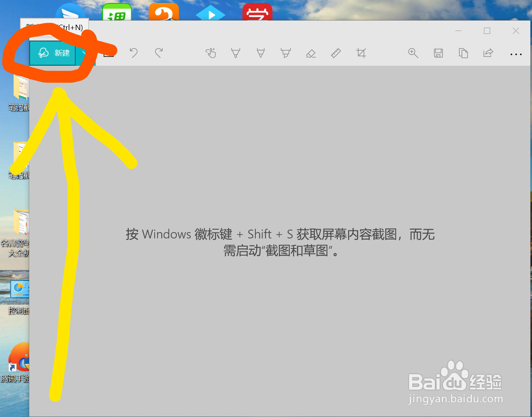The height and width of the screenshot is (417, 532).
Task: Close the Snip & Sketch window
Action: click(x=516, y=31)
